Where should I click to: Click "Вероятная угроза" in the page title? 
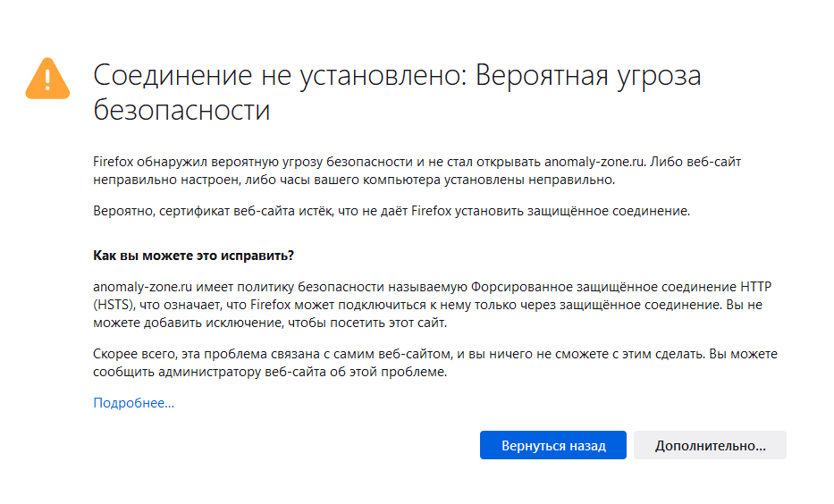tap(588, 74)
